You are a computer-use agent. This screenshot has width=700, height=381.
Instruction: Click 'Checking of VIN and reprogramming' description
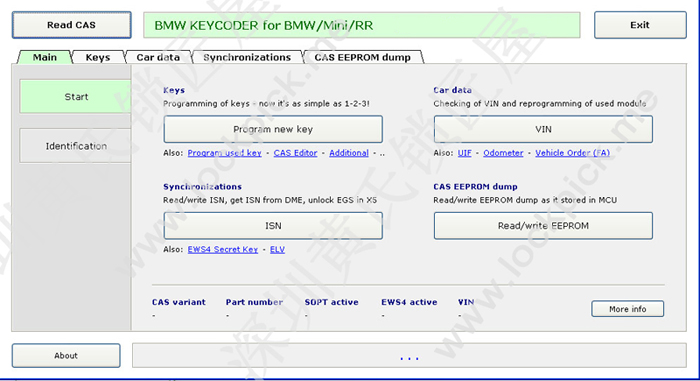540,104
